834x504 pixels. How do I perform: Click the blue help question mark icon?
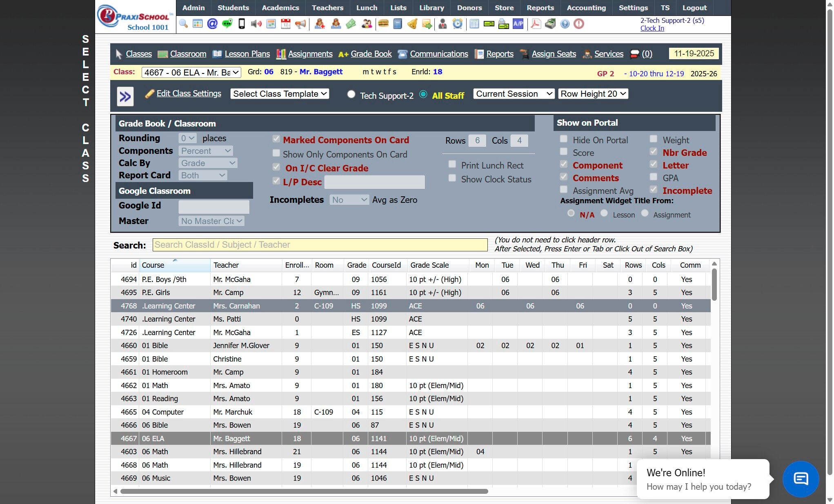pos(565,24)
